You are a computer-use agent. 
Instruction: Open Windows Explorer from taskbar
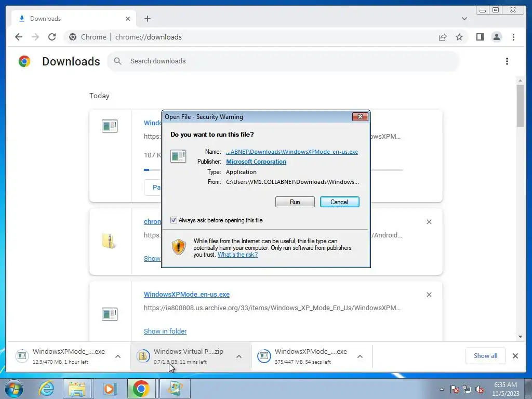coord(77,389)
